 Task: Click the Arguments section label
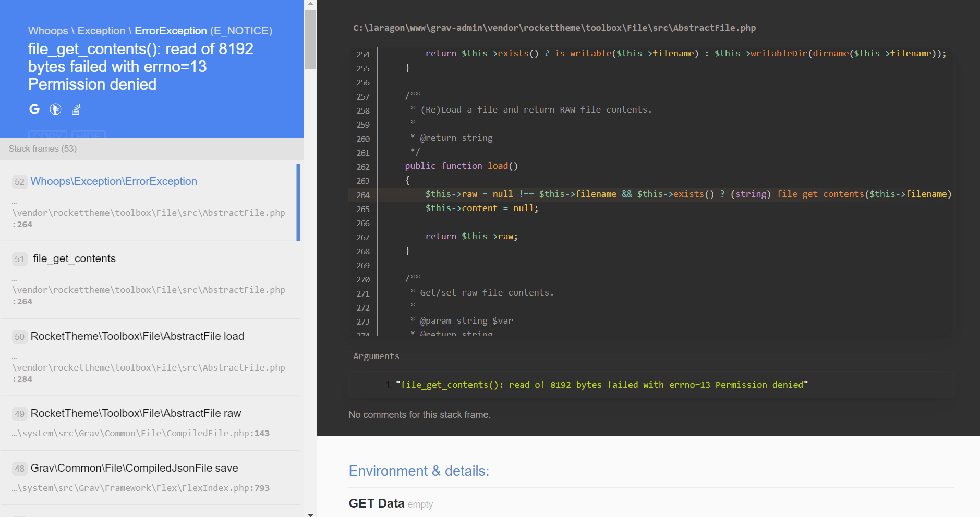pyautogui.click(x=376, y=356)
